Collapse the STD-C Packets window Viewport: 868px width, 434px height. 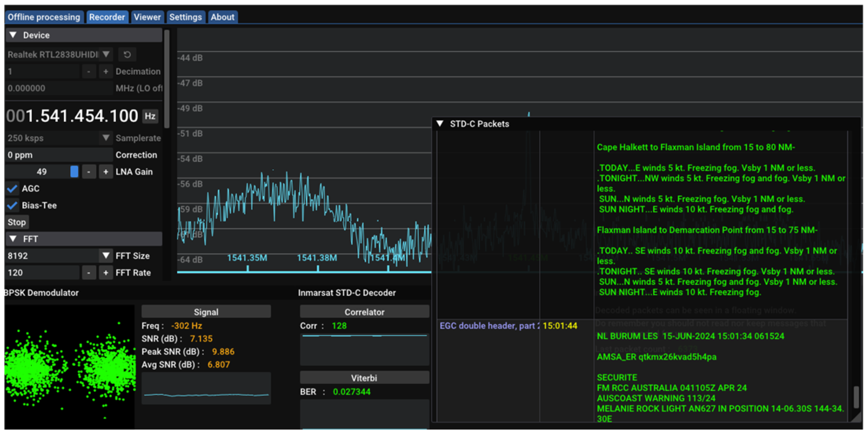click(440, 124)
